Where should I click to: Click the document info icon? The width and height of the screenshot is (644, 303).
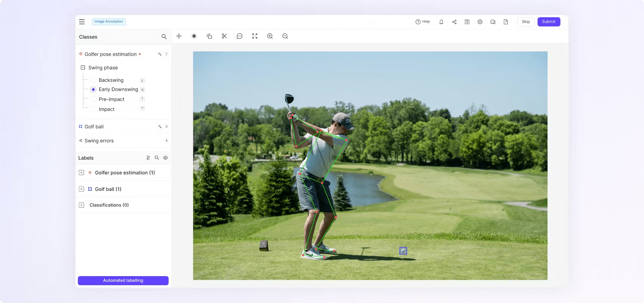[506, 22]
